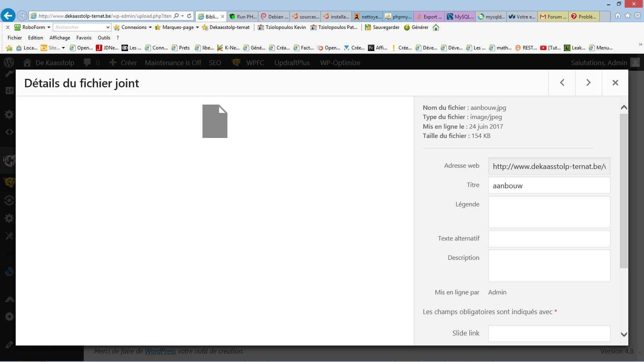644x362 pixels.
Task: Click the Sauvegarder button in RoboForm bar
Action: (x=382, y=27)
